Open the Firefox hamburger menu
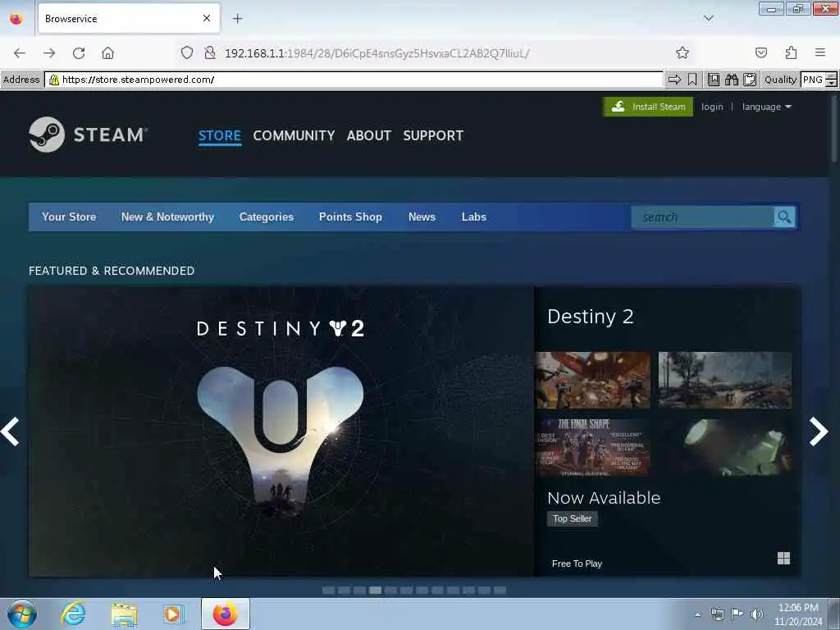The height and width of the screenshot is (630, 840). [820, 52]
